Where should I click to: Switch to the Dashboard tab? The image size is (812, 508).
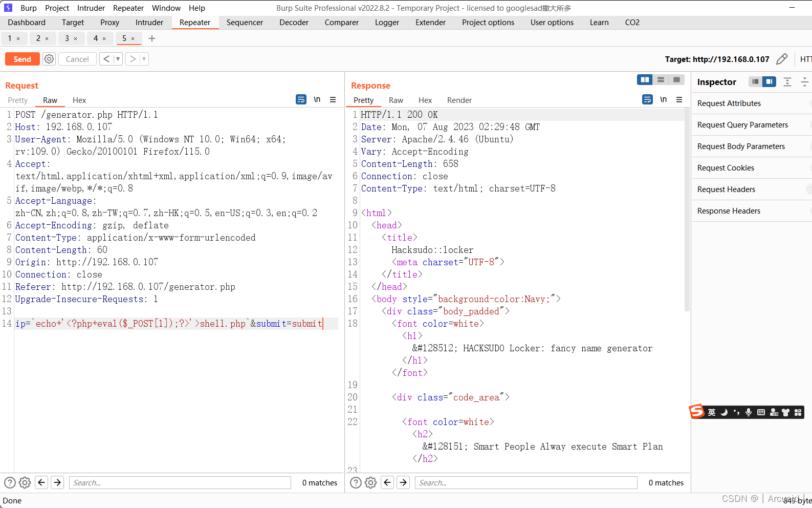tap(27, 23)
